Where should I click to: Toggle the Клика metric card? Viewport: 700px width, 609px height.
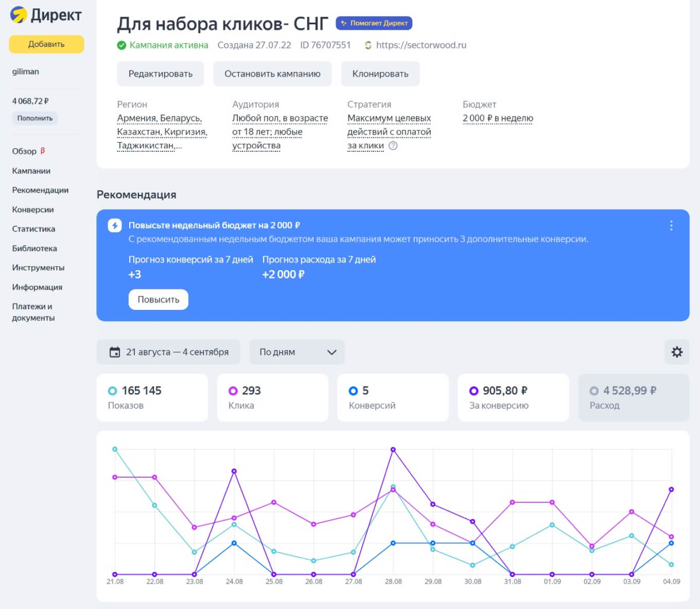pos(272,397)
